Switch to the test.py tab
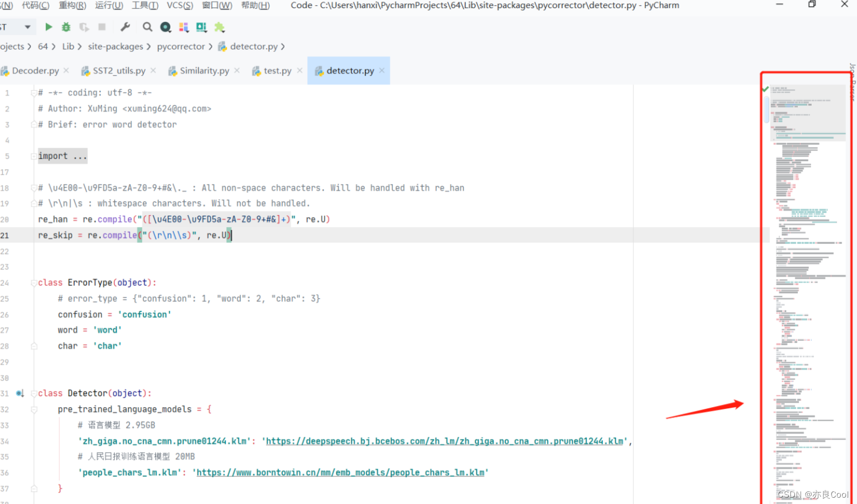857x504 pixels. click(x=278, y=71)
